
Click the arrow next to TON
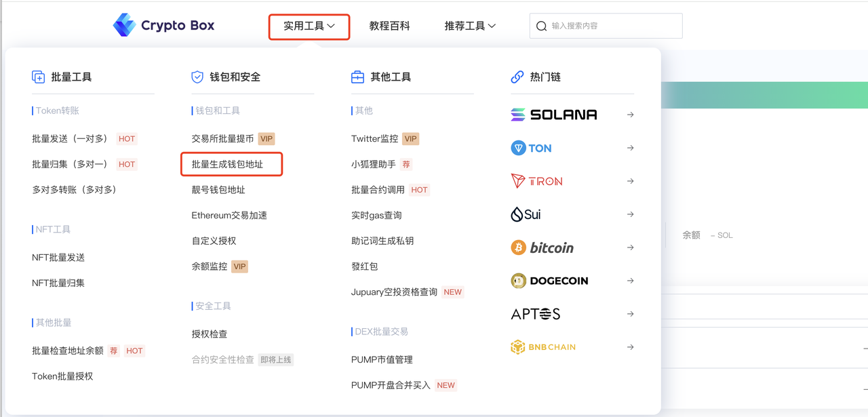pos(630,148)
